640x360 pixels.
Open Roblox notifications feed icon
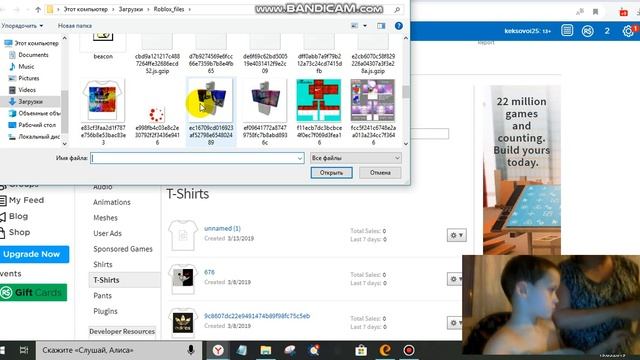pos(567,31)
